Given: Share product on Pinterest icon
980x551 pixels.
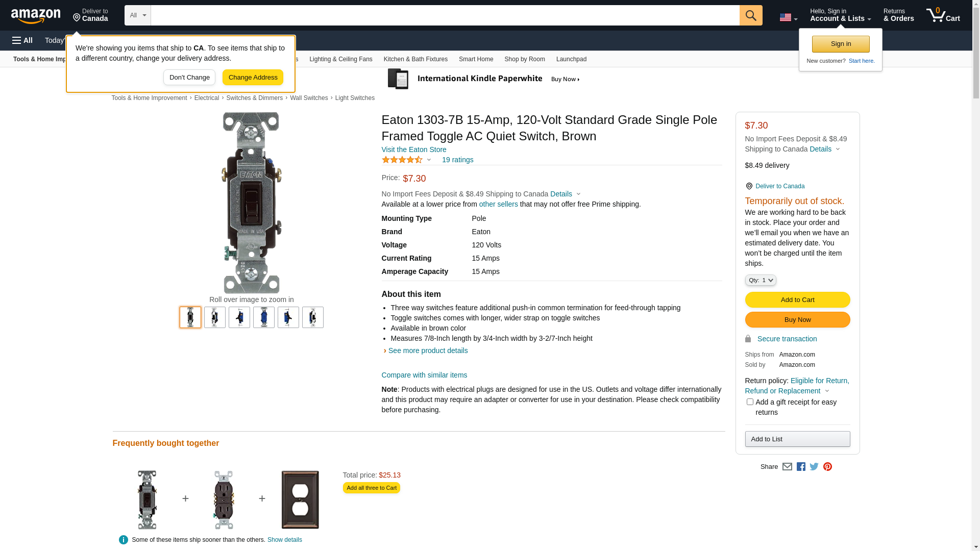Looking at the screenshot, I should click(x=827, y=467).
